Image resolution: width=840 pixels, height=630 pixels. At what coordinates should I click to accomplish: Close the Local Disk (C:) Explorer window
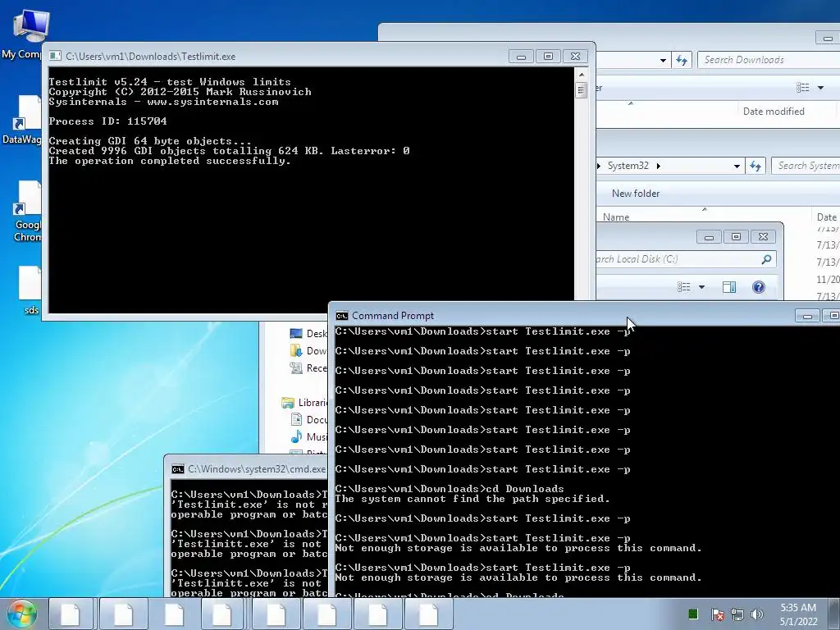pyautogui.click(x=764, y=237)
